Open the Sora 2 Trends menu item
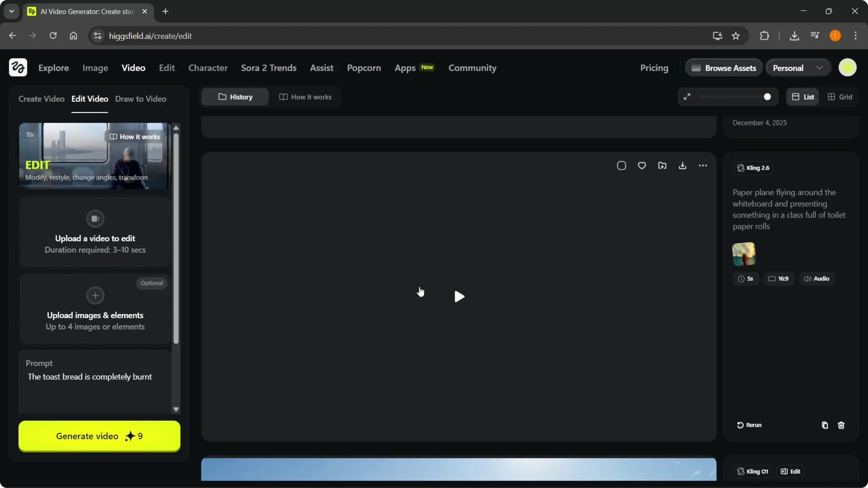The image size is (868, 488). click(269, 68)
